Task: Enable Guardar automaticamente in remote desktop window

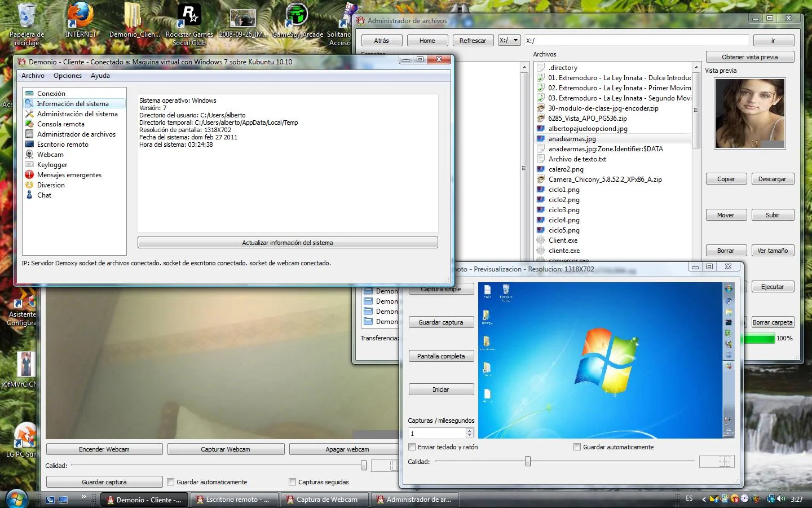Action: 577,447
